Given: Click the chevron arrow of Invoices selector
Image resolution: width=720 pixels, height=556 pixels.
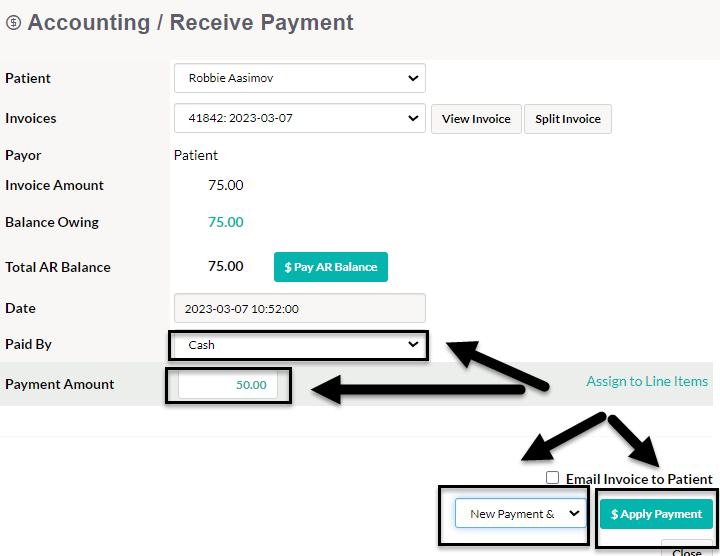Looking at the screenshot, I should click(413, 118).
